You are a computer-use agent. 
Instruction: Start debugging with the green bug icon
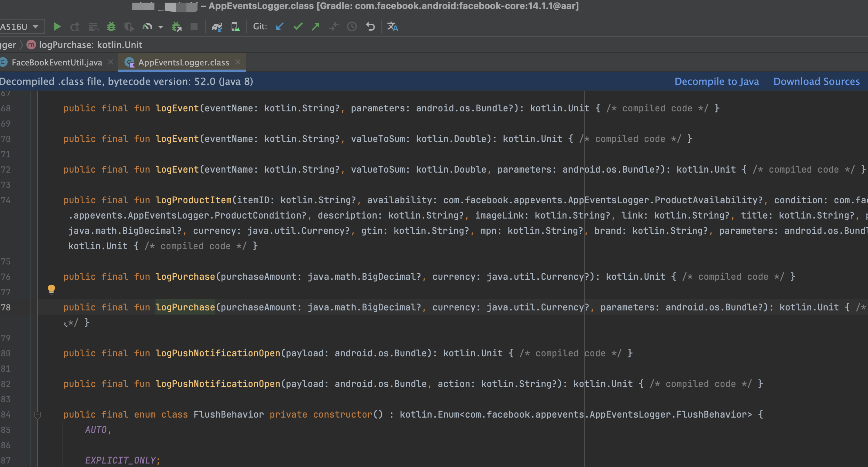click(x=111, y=26)
